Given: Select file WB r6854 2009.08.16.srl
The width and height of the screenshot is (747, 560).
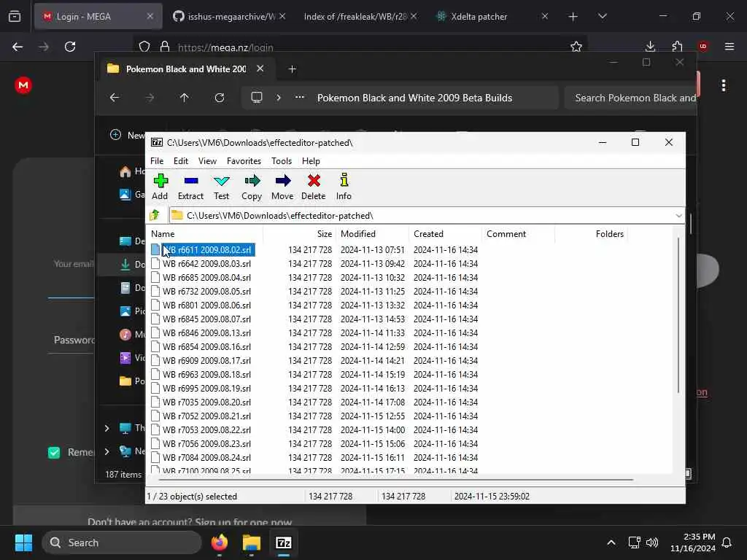Looking at the screenshot, I should point(206,346).
